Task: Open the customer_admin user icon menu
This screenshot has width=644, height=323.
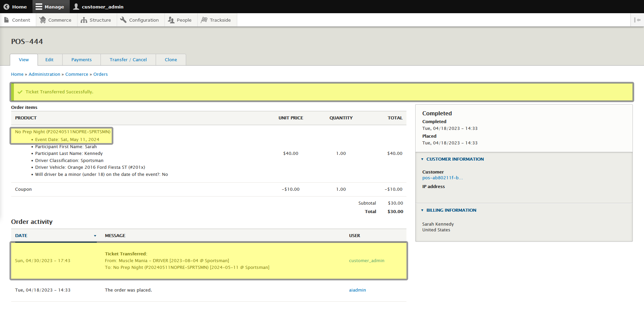Action: (76, 7)
